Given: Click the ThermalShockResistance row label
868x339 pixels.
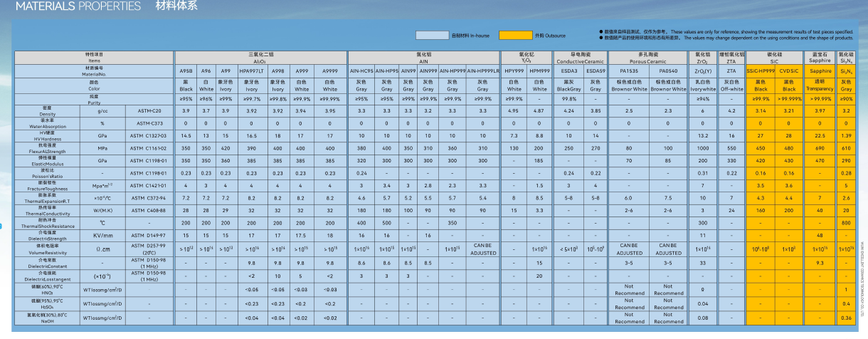Looking at the screenshot, I should pyautogui.click(x=47, y=222).
